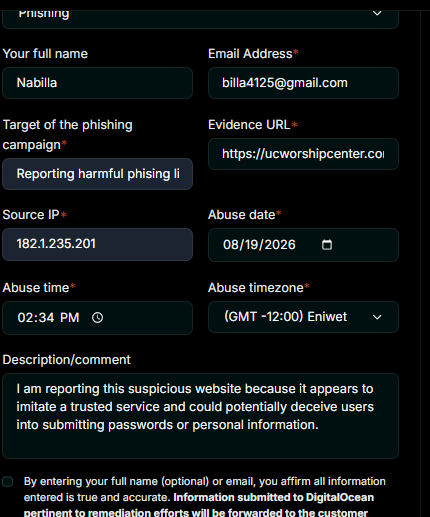
Task: Click the 'Abuse timezone' label
Action: [256, 288]
